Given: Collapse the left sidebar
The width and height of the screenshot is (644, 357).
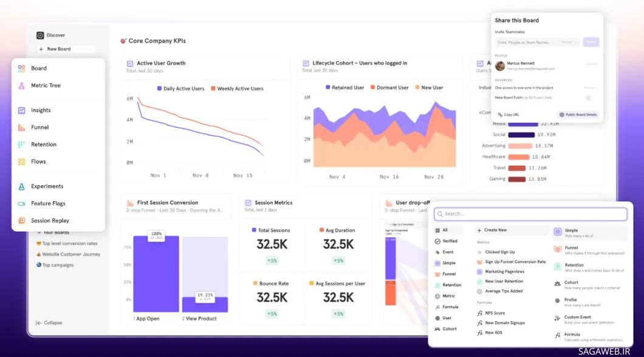Looking at the screenshot, I should 49,323.
